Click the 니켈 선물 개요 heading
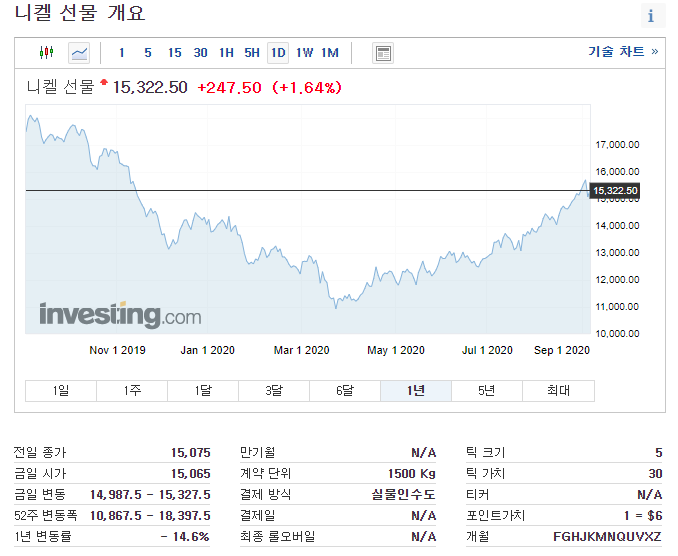 [x=80, y=13]
